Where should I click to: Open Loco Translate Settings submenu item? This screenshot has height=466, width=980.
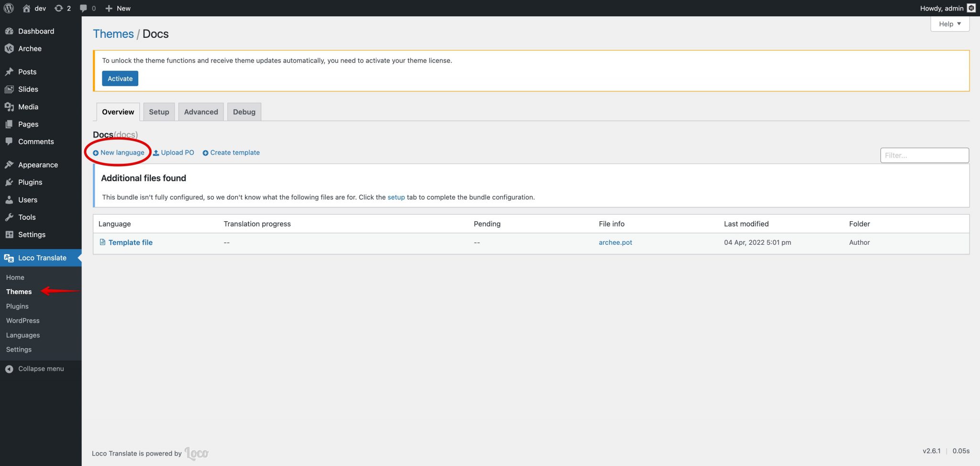click(19, 350)
